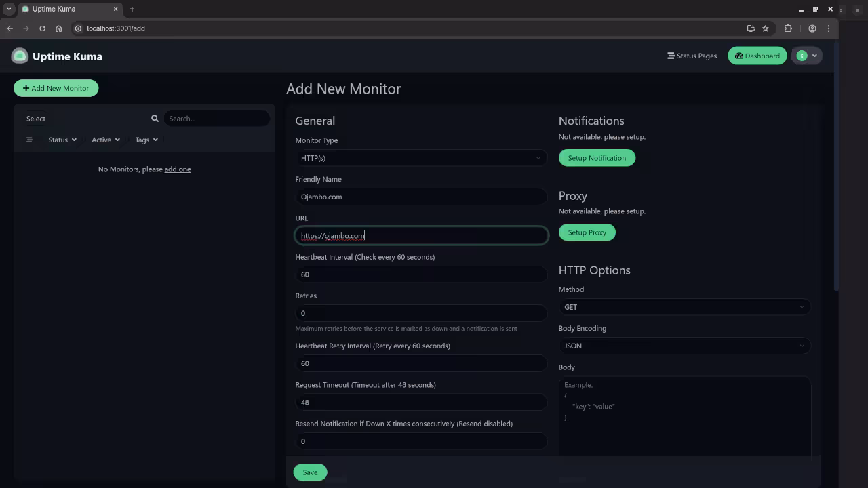
Task: Click Setup Proxy button
Action: click(587, 232)
